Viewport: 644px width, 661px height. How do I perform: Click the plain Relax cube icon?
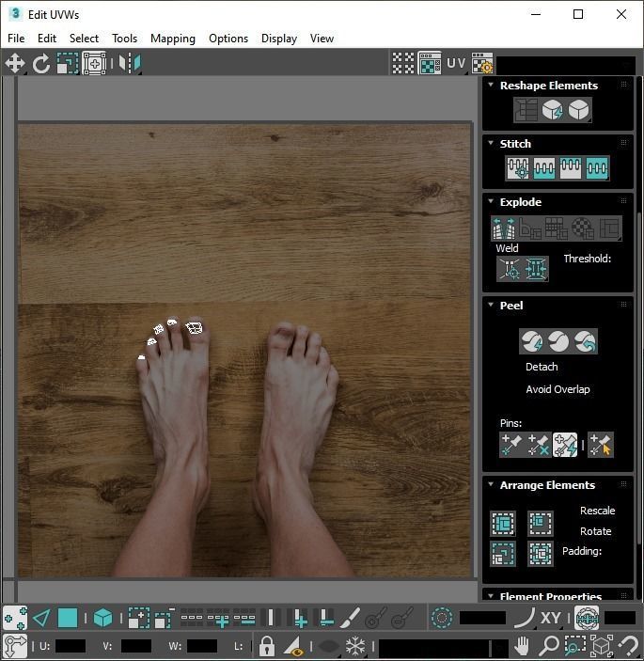coord(578,110)
